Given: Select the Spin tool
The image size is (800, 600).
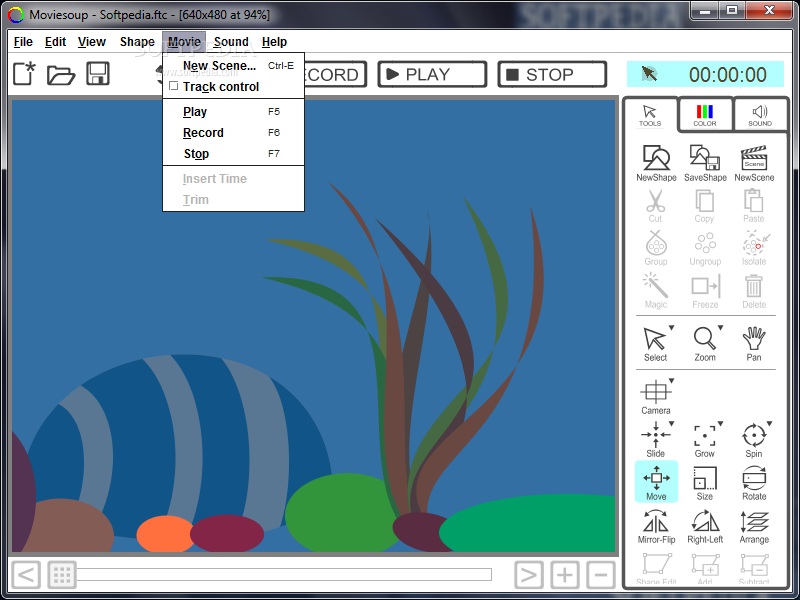Looking at the screenshot, I should tap(754, 440).
